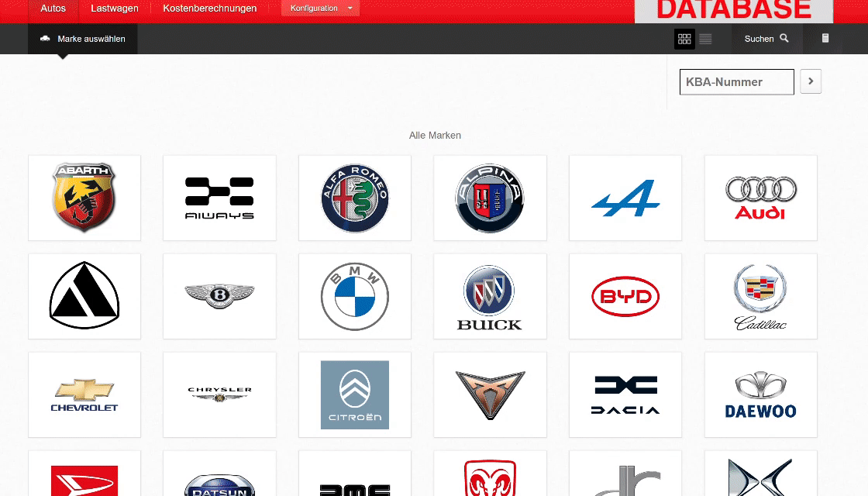
Task: Open the Cadillac brand tile
Action: [760, 296]
